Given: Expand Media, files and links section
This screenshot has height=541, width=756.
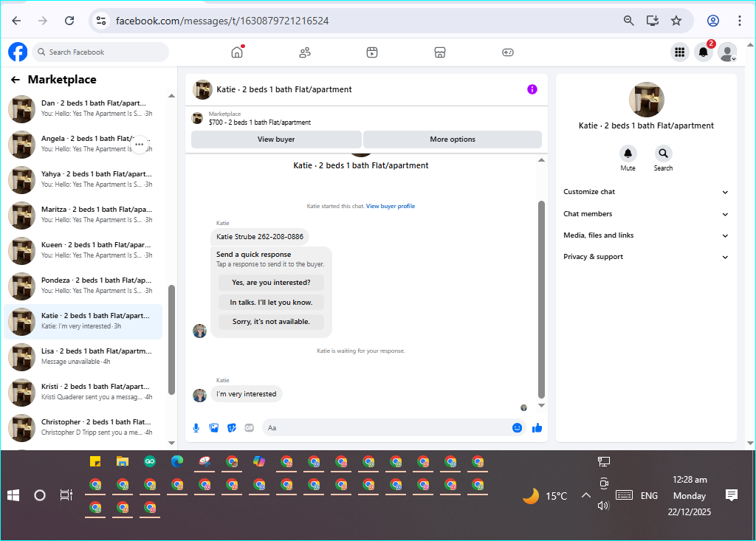Looking at the screenshot, I should (x=646, y=235).
